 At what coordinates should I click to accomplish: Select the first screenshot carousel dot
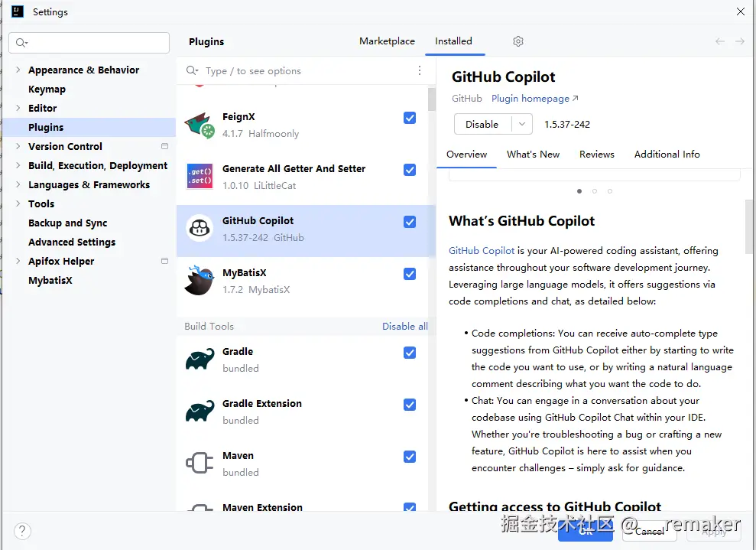pos(579,191)
